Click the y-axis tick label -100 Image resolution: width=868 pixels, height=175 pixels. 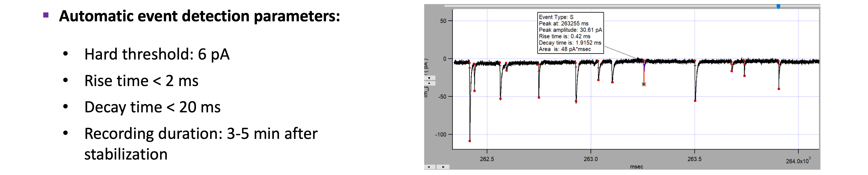(440, 134)
